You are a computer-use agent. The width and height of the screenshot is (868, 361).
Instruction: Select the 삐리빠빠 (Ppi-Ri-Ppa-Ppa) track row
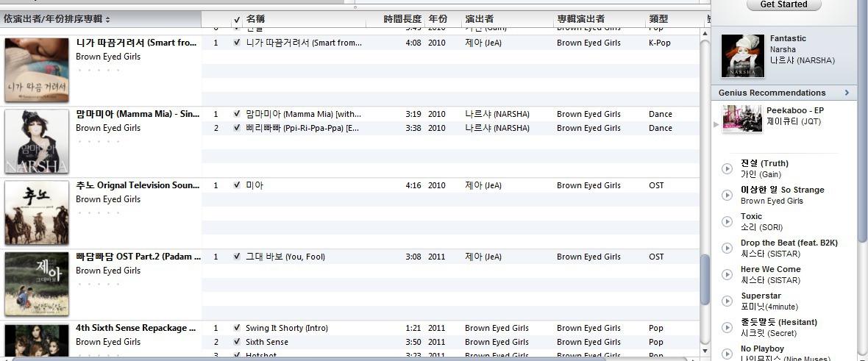[x=451, y=127]
